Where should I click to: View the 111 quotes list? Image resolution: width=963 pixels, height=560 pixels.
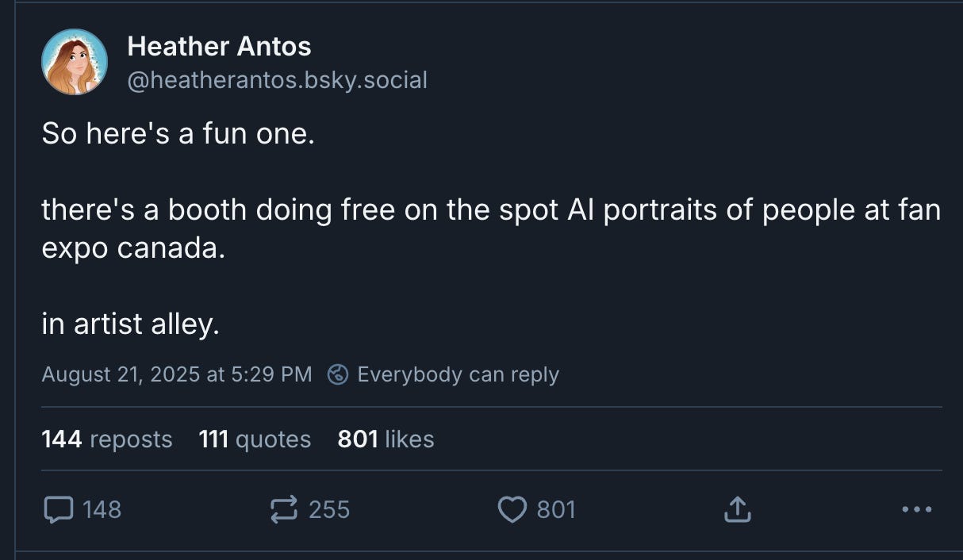pos(255,439)
